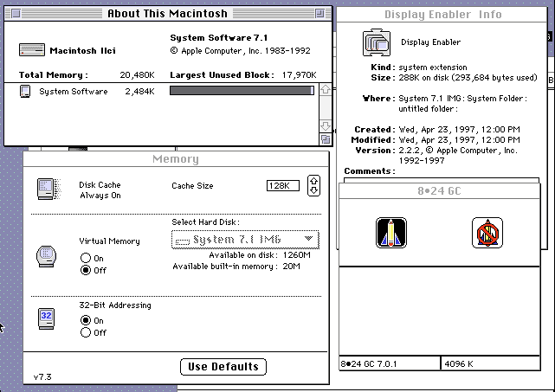Click the Use Defaults button
The width and height of the screenshot is (555, 392).
[x=223, y=367]
